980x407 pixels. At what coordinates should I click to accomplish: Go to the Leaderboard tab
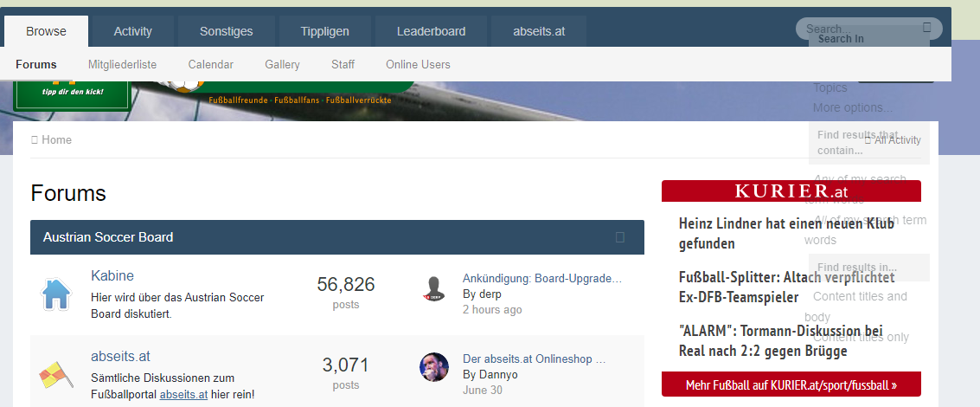click(432, 31)
